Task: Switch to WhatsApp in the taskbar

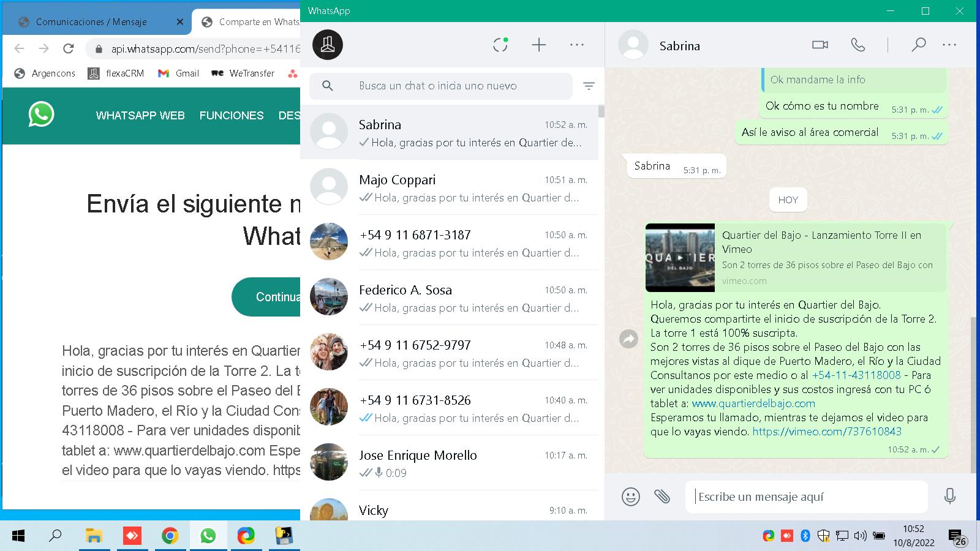Action: coord(208,536)
